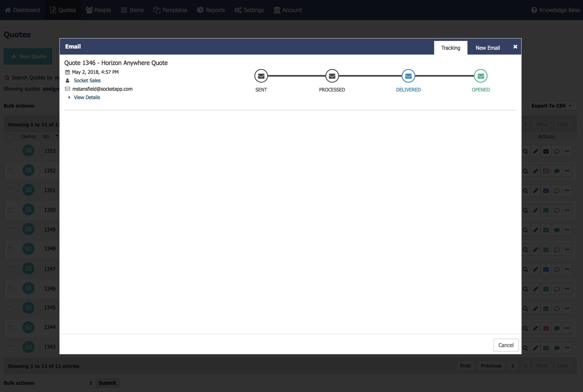Open more actions ellipsis for quote 1346

click(x=567, y=289)
